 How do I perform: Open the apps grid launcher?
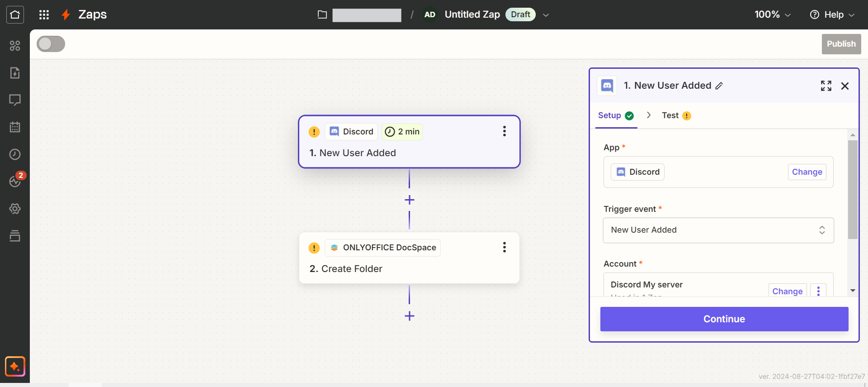[44, 14]
